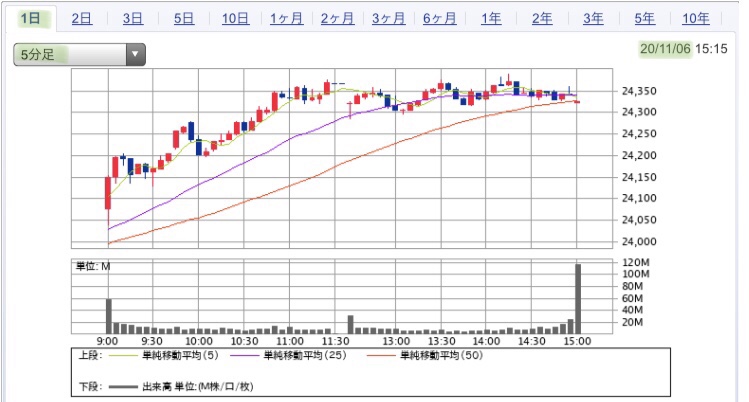Image resolution: width=749 pixels, height=402 pixels.
Task: Click the 24,300 price axis label
Action: click(x=639, y=112)
